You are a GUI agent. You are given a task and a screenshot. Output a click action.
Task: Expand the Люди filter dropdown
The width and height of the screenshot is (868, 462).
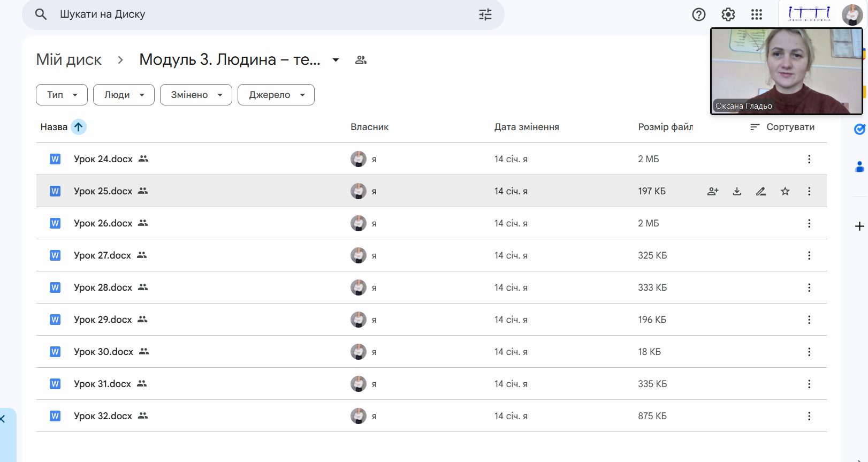(x=124, y=95)
